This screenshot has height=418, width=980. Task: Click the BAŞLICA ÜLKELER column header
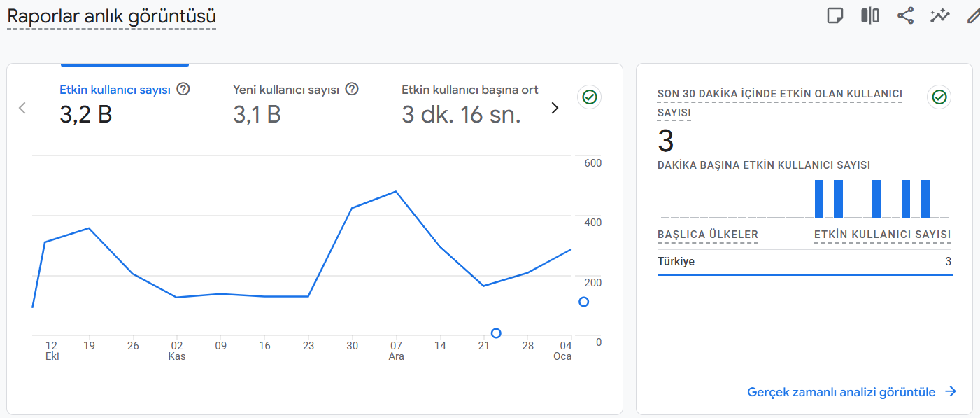pyautogui.click(x=708, y=235)
